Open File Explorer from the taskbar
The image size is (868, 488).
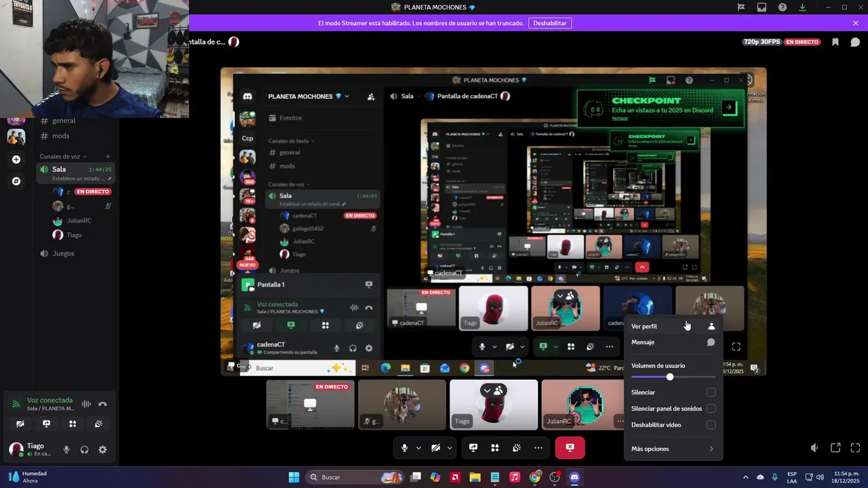click(475, 477)
